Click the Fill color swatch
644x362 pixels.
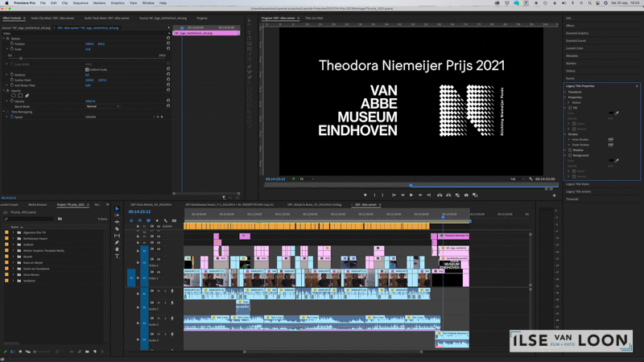[x=611, y=113]
